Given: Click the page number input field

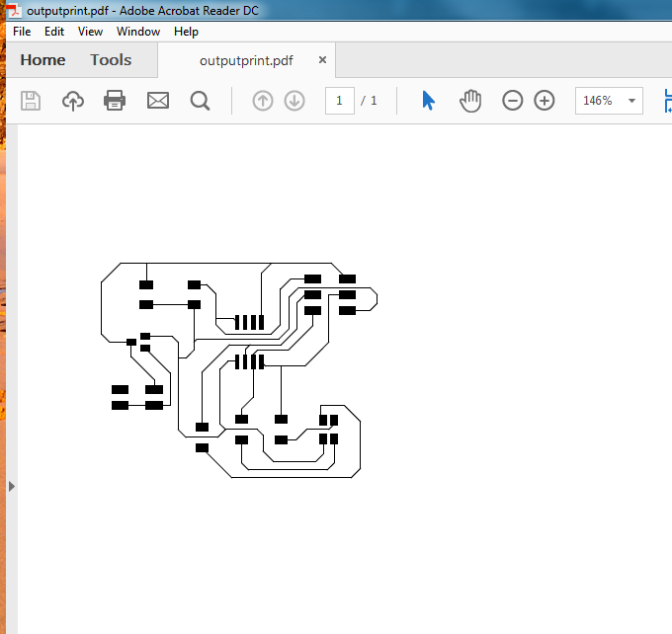Looking at the screenshot, I should click(339, 101).
